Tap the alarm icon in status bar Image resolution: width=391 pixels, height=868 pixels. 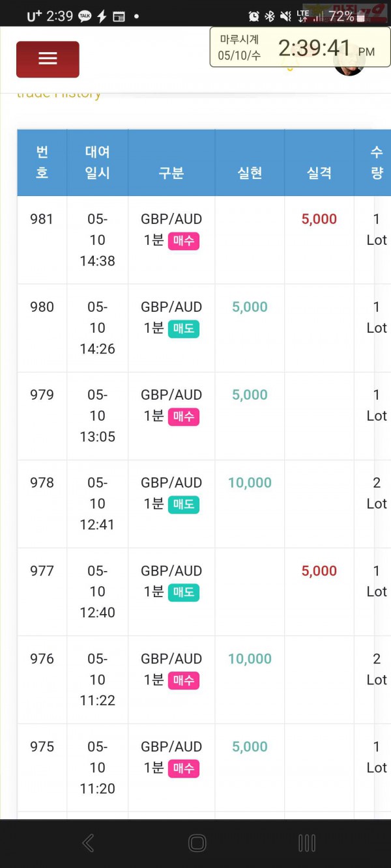pyautogui.click(x=254, y=16)
